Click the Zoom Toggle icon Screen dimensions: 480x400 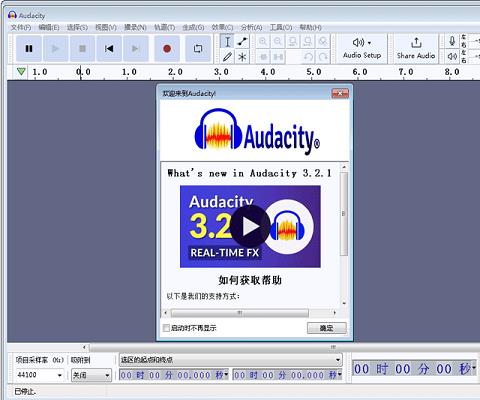[323, 42]
